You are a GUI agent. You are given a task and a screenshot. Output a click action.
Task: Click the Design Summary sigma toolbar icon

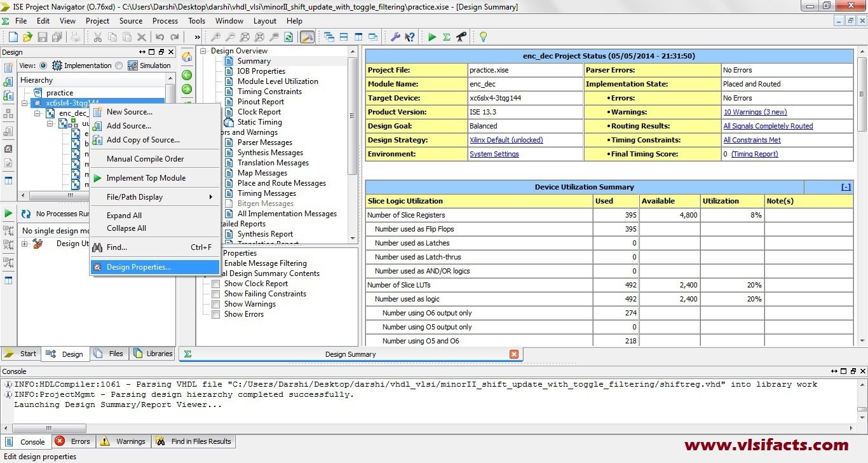pyautogui.click(x=447, y=37)
